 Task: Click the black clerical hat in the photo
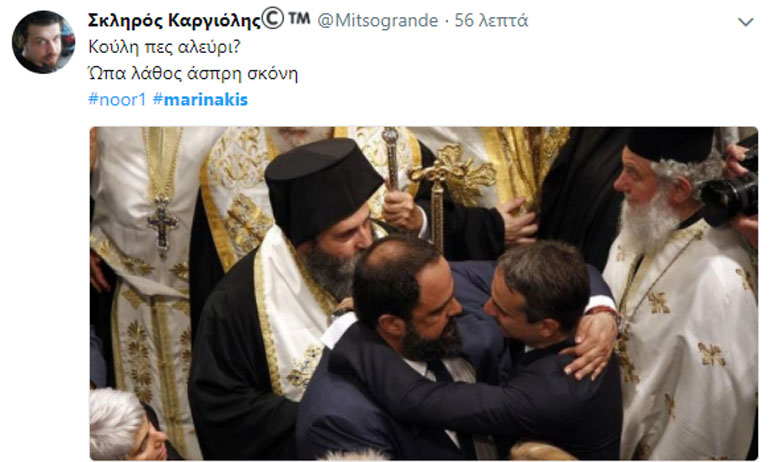tap(320, 188)
